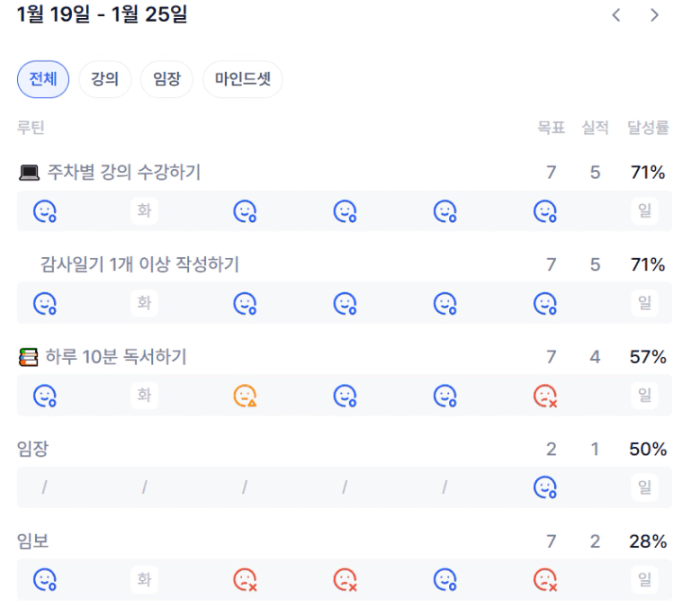Open the 주차별 강의 수강하기 routine
Screen dimensions: 691x616
coord(123,173)
